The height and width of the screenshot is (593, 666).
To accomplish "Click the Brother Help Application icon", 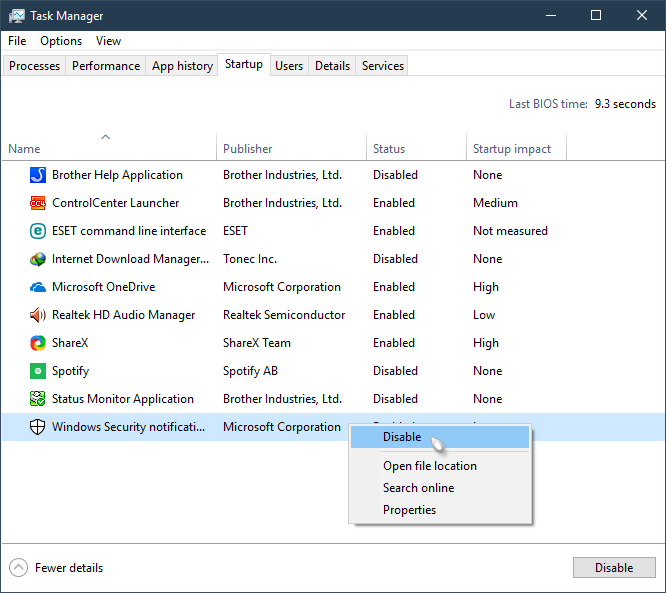I will [x=38, y=175].
